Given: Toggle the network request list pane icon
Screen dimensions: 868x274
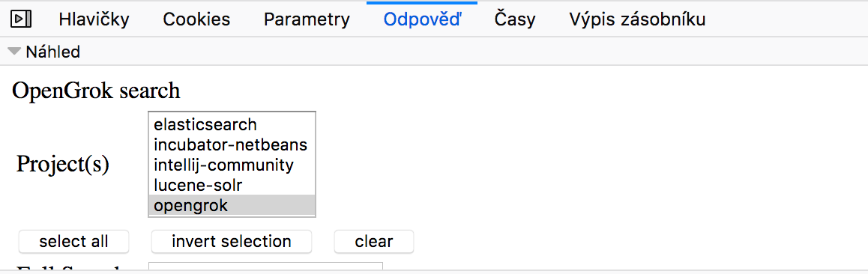Looking at the screenshot, I should click(21, 20).
